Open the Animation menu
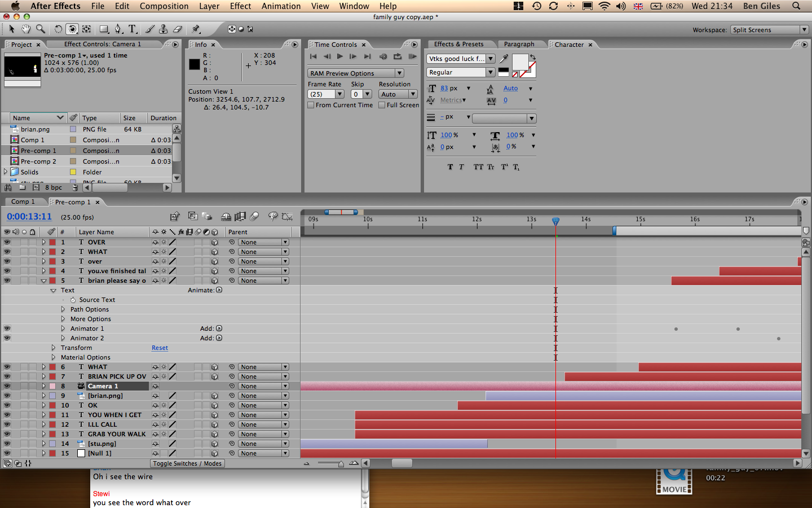The width and height of the screenshot is (812, 508). click(281, 6)
